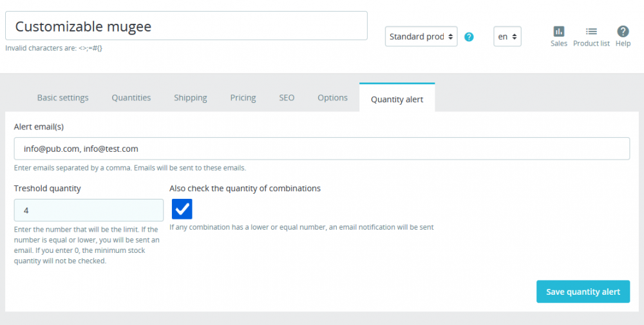Expand the Standard product type dropdown
Viewport: 644px width, 325px height.
point(421,37)
